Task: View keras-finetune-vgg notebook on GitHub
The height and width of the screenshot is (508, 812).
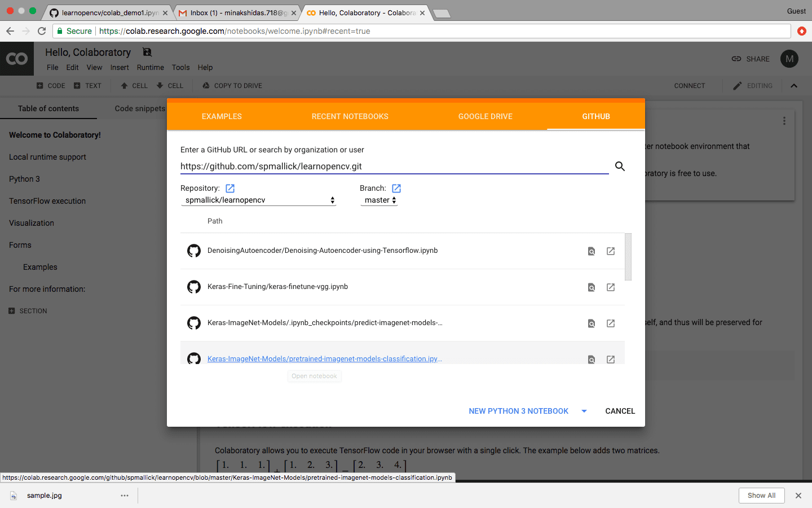Action: (x=592, y=287)
